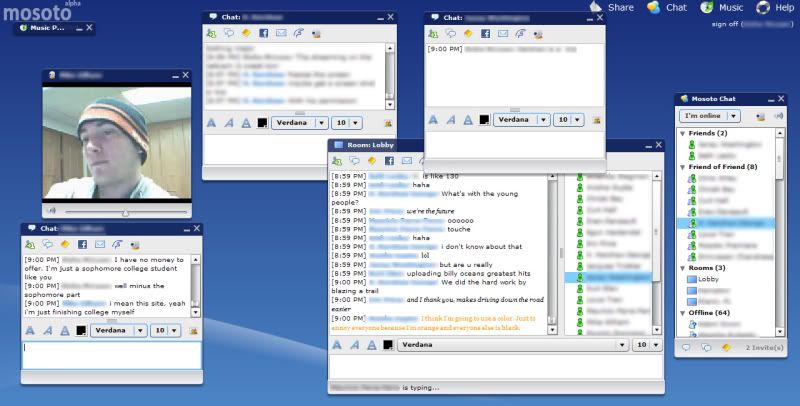Click the black text color swatch in the Lobby room
800x406 pixels.
[x=387, y=345]
